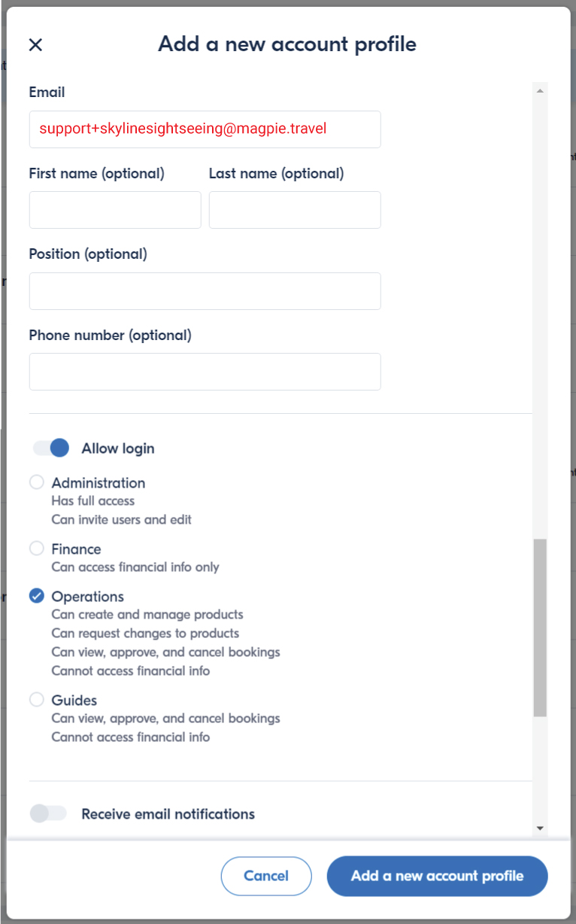Enable Receive email notifications toggle

coord(49,813)
